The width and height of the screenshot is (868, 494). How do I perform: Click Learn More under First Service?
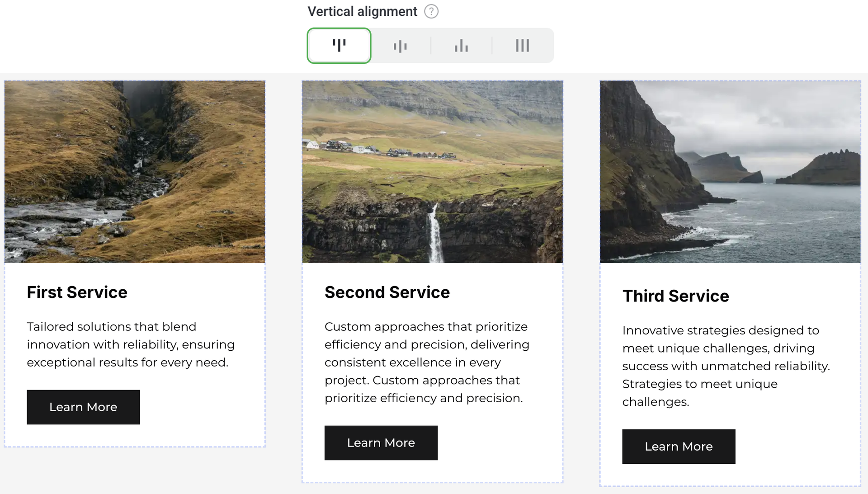[83, 407]
